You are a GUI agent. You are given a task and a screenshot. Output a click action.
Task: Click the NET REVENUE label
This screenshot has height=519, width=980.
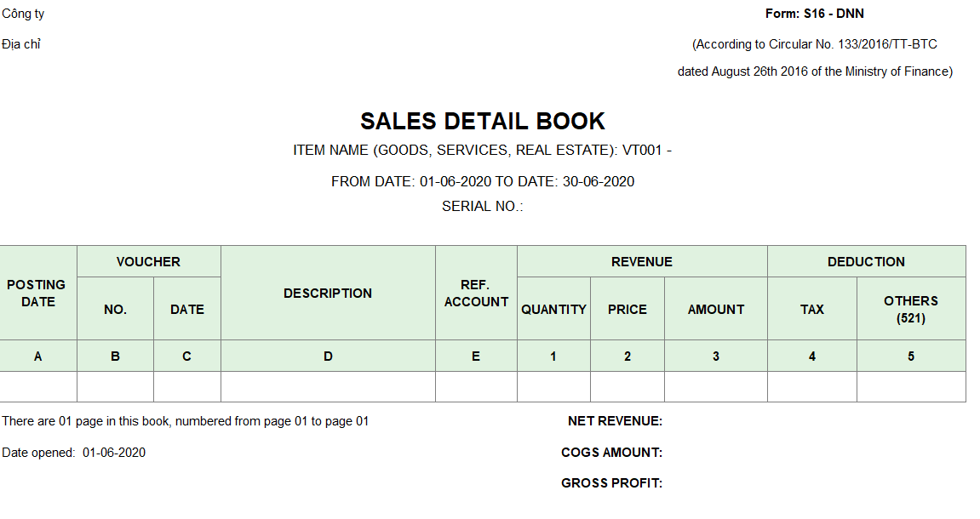(615, 421)
